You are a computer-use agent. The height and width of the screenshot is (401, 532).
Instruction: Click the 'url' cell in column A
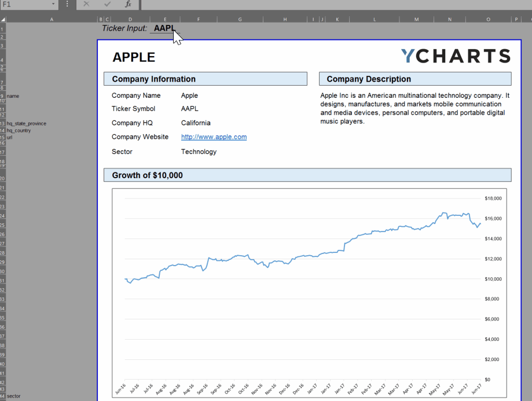[x=9, y=137]
